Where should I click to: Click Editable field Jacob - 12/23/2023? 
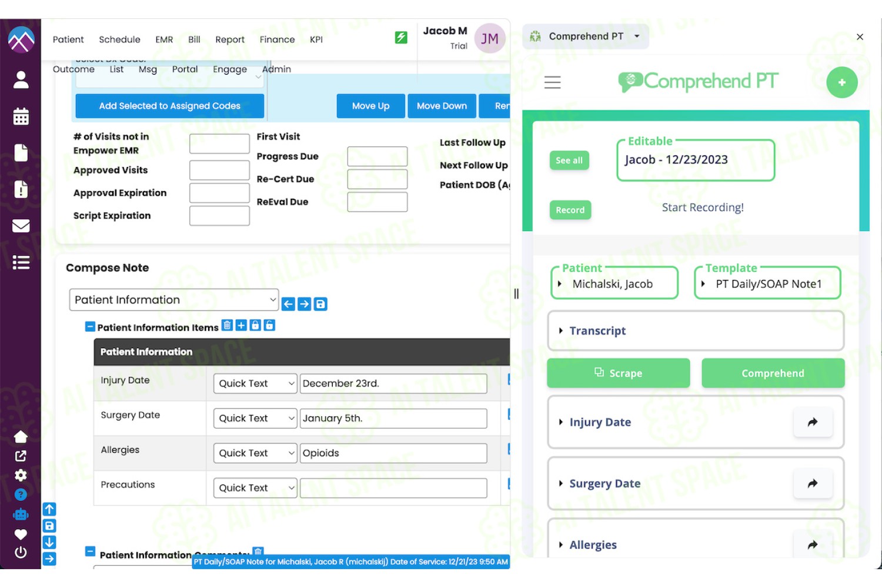pos(696,160)
